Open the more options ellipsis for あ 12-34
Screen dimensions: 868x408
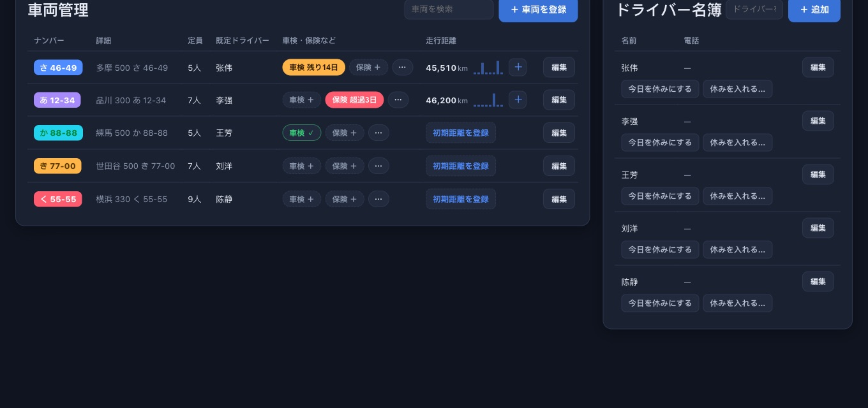pos(398,99)
